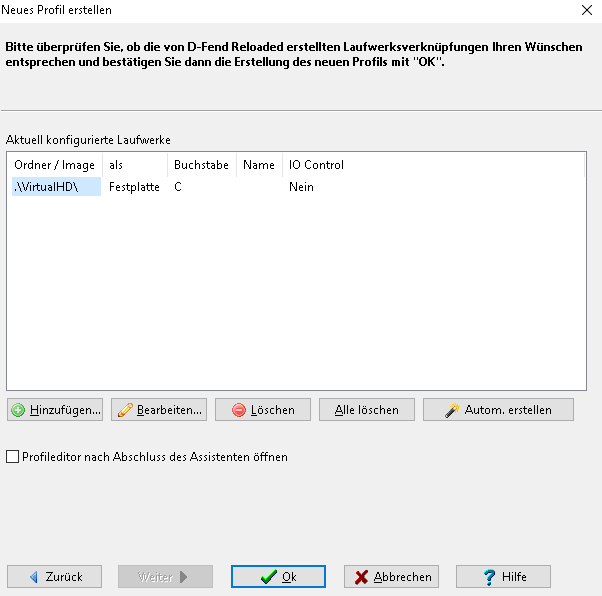Click the Name column header

pos(258,165)
